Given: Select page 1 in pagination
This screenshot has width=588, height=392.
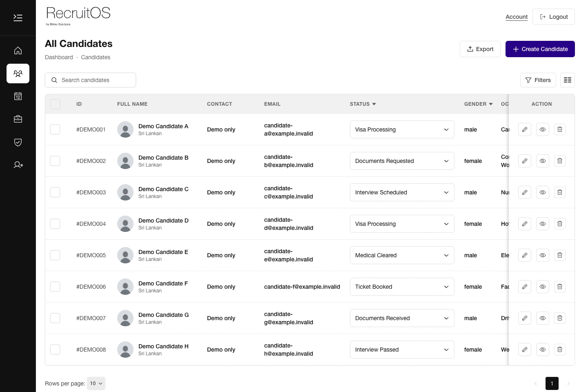Looking at the screenshot, I should [552, 383].
